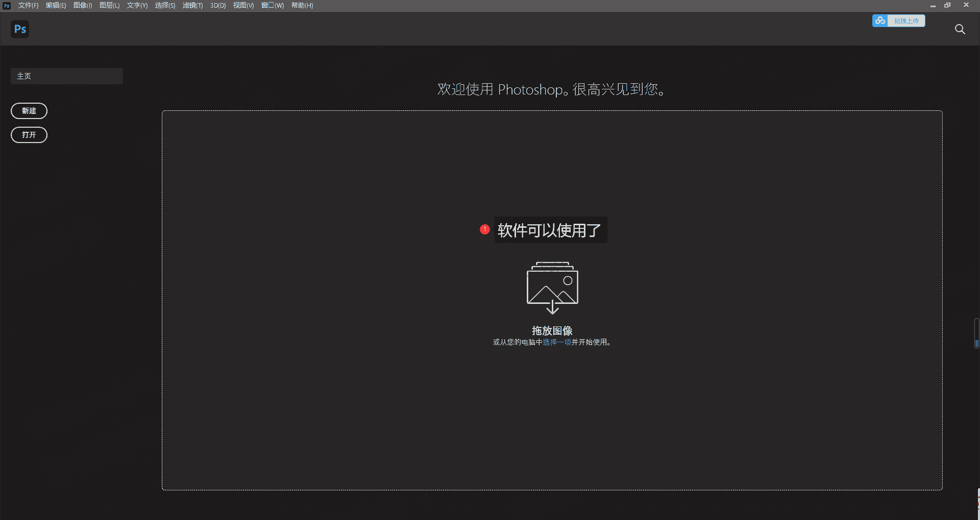
Task: Open the 帮助(H) menu
Action: [302, 6]
